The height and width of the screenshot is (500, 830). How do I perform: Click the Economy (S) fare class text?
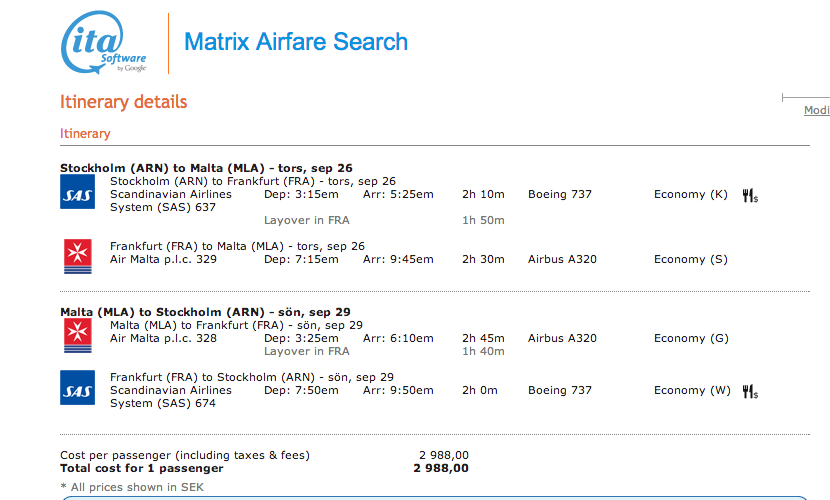click(x=691, y=259)
